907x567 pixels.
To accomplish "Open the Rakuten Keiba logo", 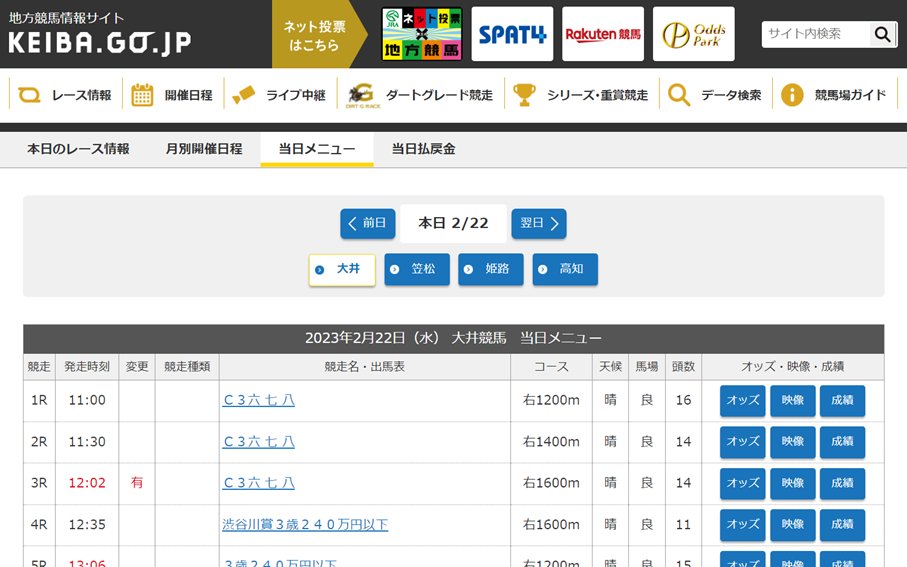I will [x=602, y=35].
